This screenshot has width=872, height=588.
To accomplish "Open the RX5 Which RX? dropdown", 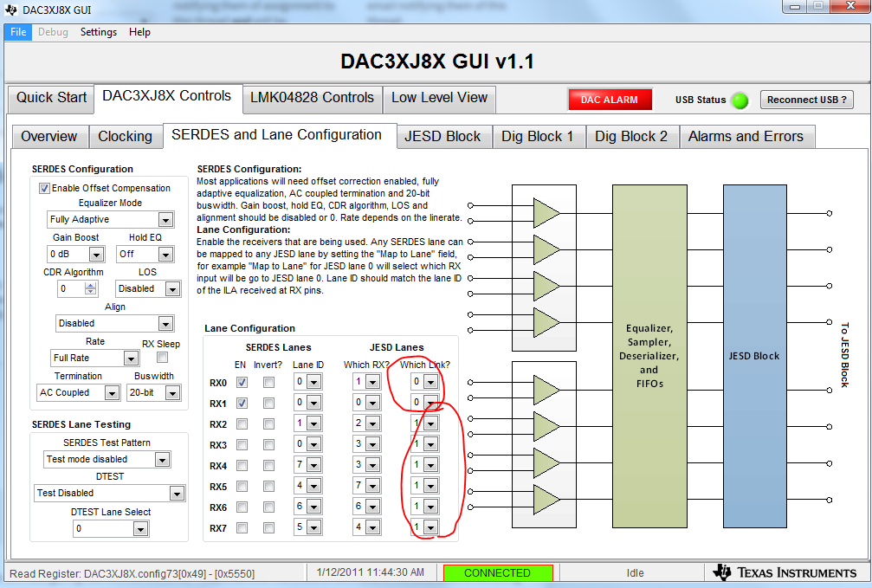I will point(367,486).
